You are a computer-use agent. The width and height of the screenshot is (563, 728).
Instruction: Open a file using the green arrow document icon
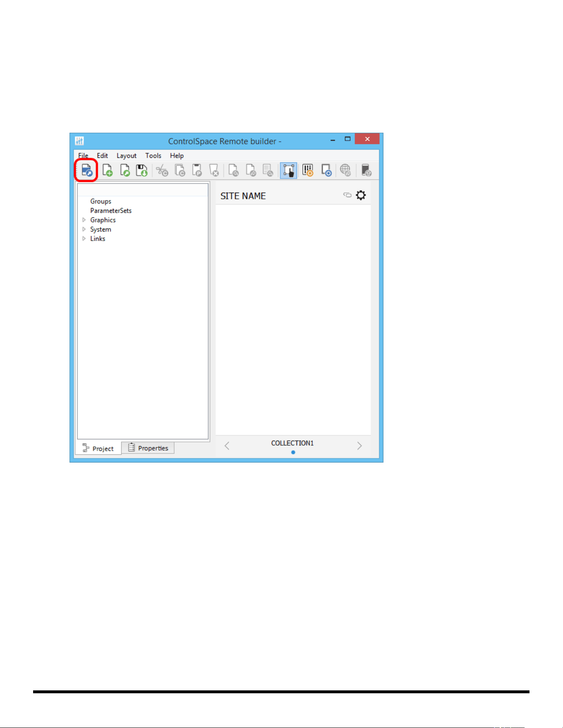coord(125,170)
